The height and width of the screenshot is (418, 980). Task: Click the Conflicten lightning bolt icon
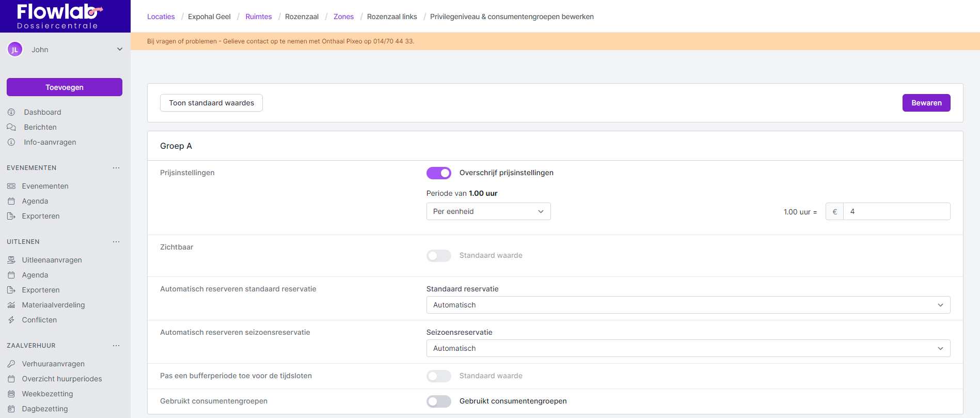tap(11, 320)
